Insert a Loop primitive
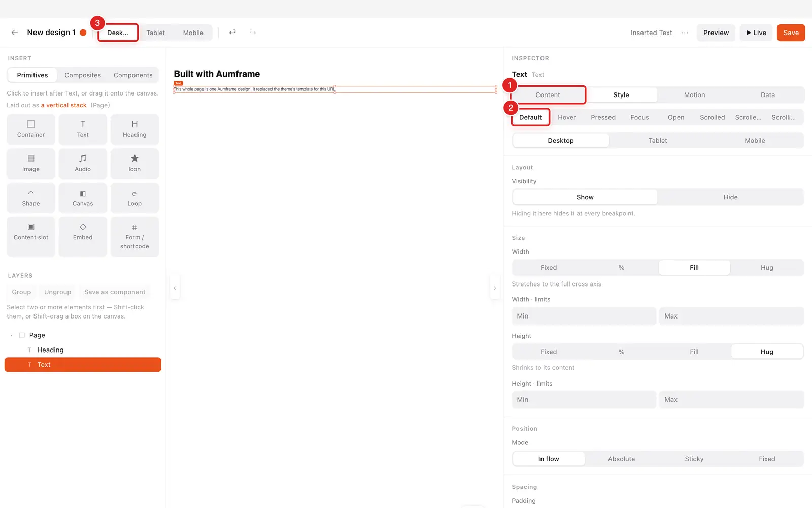This screenshot has height=508, width=812. tap(134, 198)
